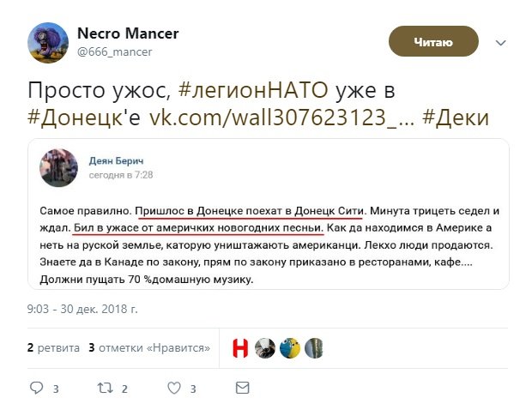The width and height of the screenshot is (532, 416).
Task: Retweet using the retweet arrows icon
Action: coord(106,388)
